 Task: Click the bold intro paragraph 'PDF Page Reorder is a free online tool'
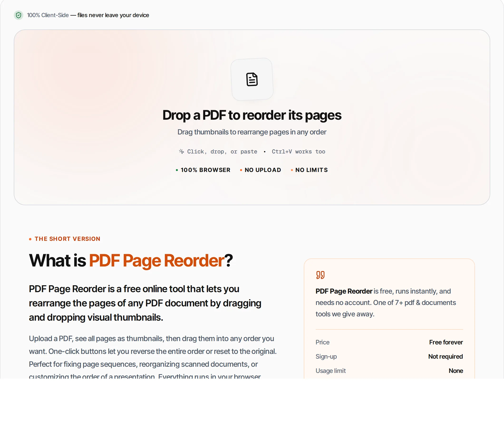(x=145, y=303)
